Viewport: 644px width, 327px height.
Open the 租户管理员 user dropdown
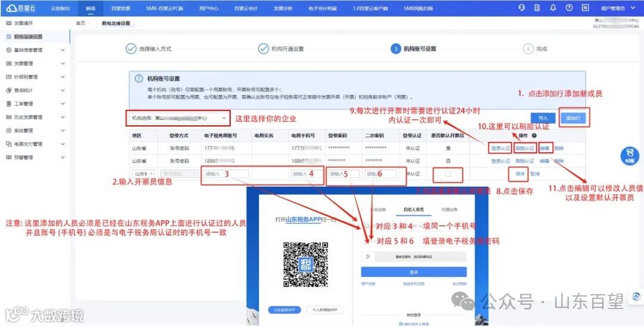(618, 8)
